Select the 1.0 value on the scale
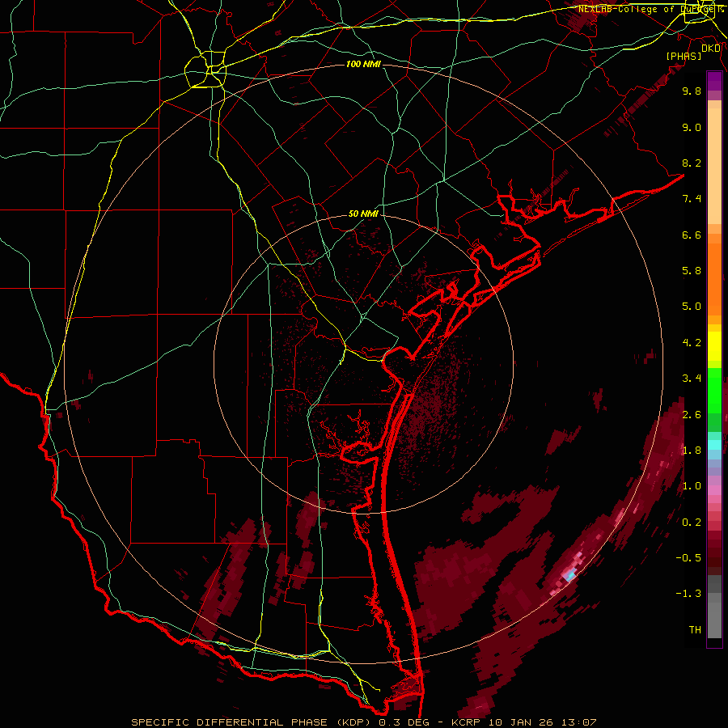Image resolution: width=728 pixels, height=728 pixels. [x=692, y=486]
